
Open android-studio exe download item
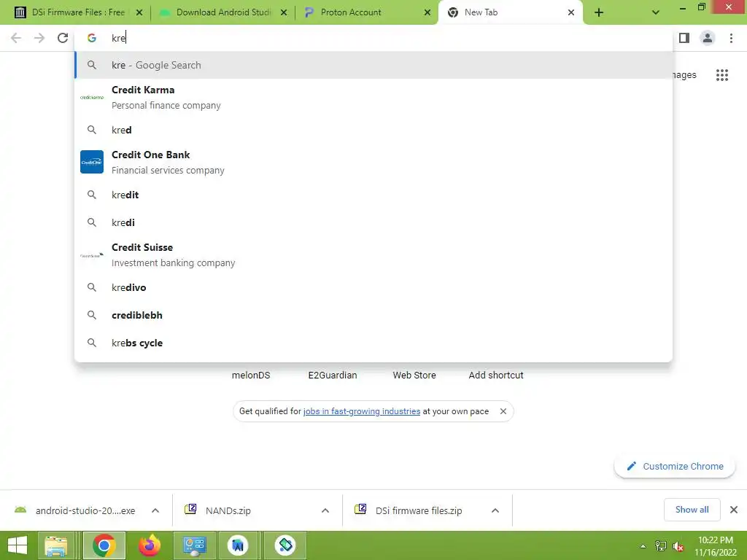pos(76,510)
